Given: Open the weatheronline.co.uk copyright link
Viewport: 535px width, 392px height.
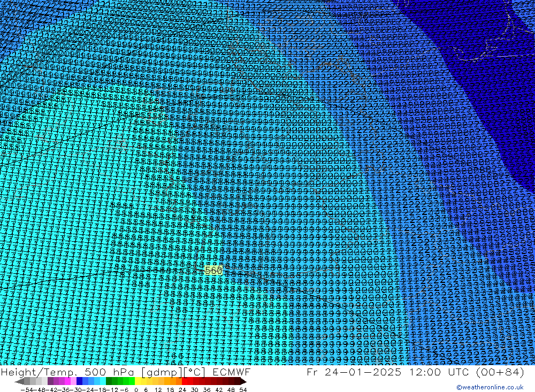Looking at the screenshot, I should tap(490, 387).
